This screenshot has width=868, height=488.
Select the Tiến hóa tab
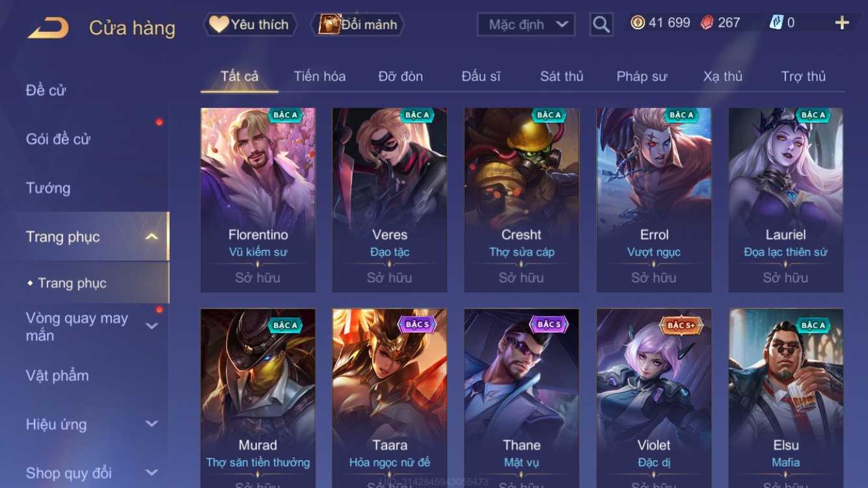click(x=319, y=76)
